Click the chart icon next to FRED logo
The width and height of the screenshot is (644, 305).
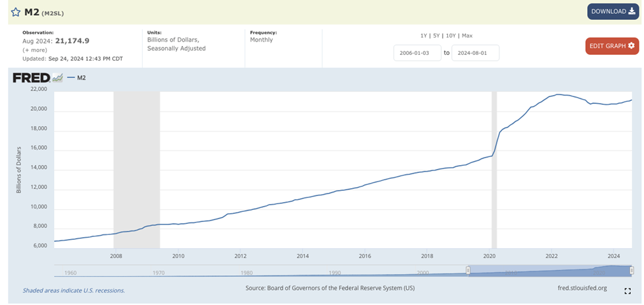coord(57,78)
